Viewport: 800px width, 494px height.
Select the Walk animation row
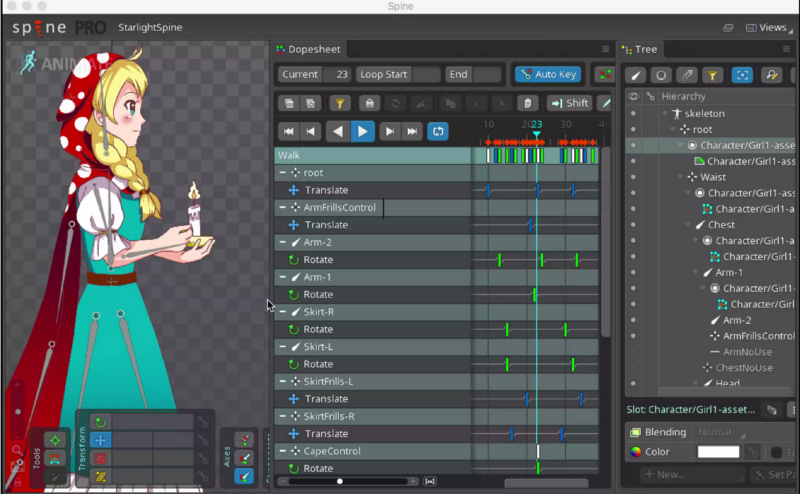[x=372, y=155]
